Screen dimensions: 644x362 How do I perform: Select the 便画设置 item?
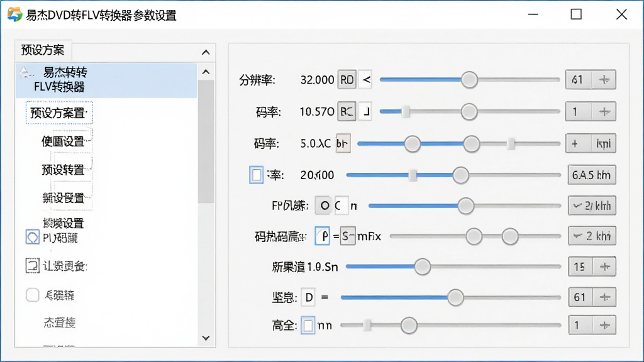point(63,141)
